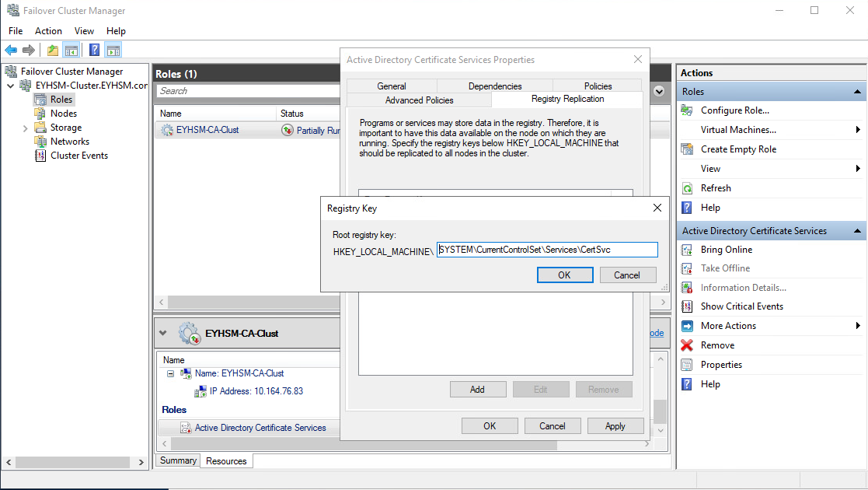Image resolution: width=868 pixels, height=490 pixels.
Task: Toggle the Show/Hide Action Pane icon
Action: 113,51
